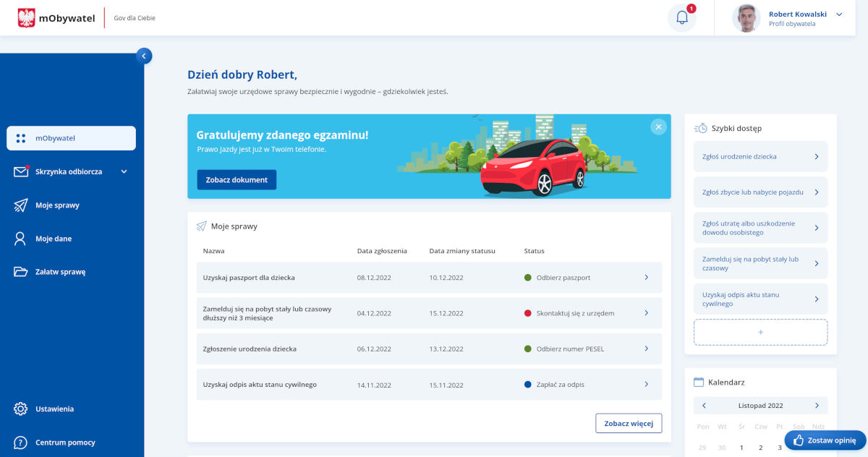Image resolution: width=868 pixels, height=457 pixels.
Task: Click the Kalendarz calendar icon
Action: pos(699,382)
